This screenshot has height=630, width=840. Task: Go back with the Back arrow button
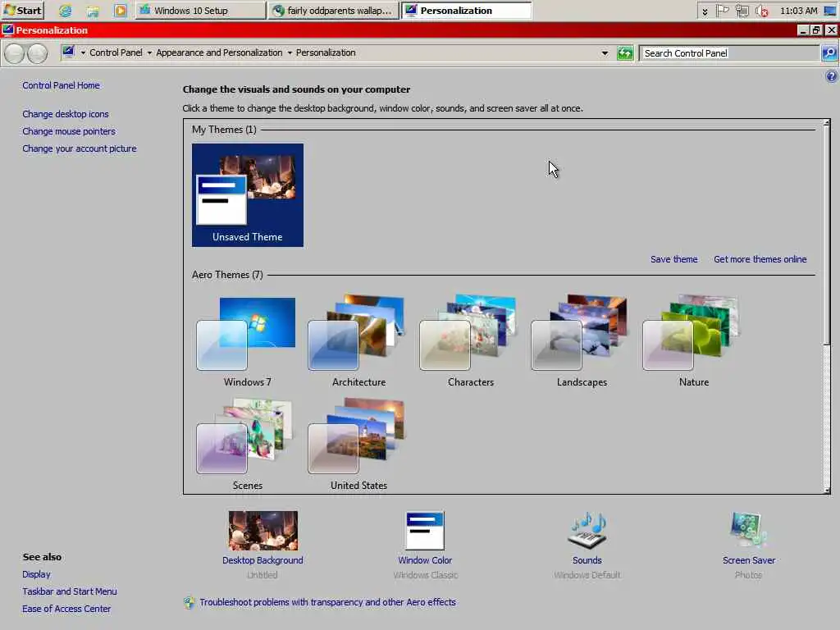(15, 53)
